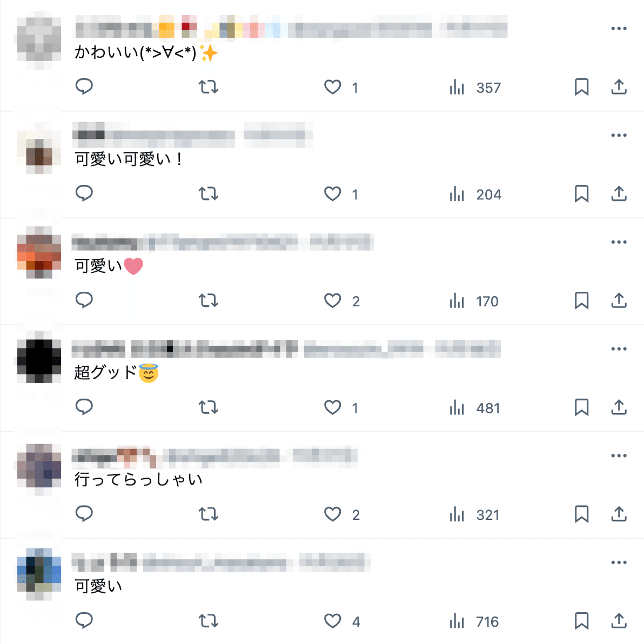
Task: Share the 可愛い可愛い！ comment
Action: pos(619,193)
